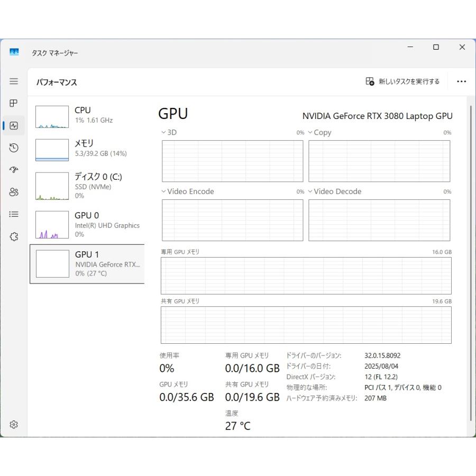Viewport: 476px width, 476px height.
Task: Minimize the Task Manager window
Action: pyautogui.click(x=410, y=47)
